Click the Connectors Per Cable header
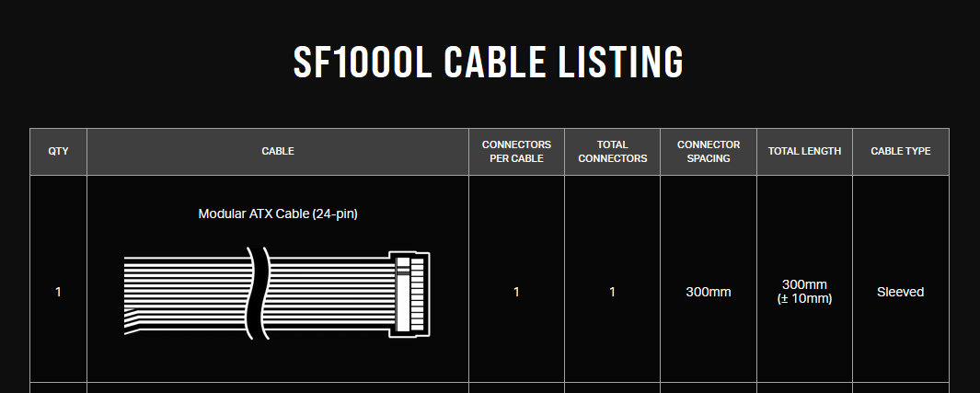The width and height of the screenshot is (980, 393). 516,151
